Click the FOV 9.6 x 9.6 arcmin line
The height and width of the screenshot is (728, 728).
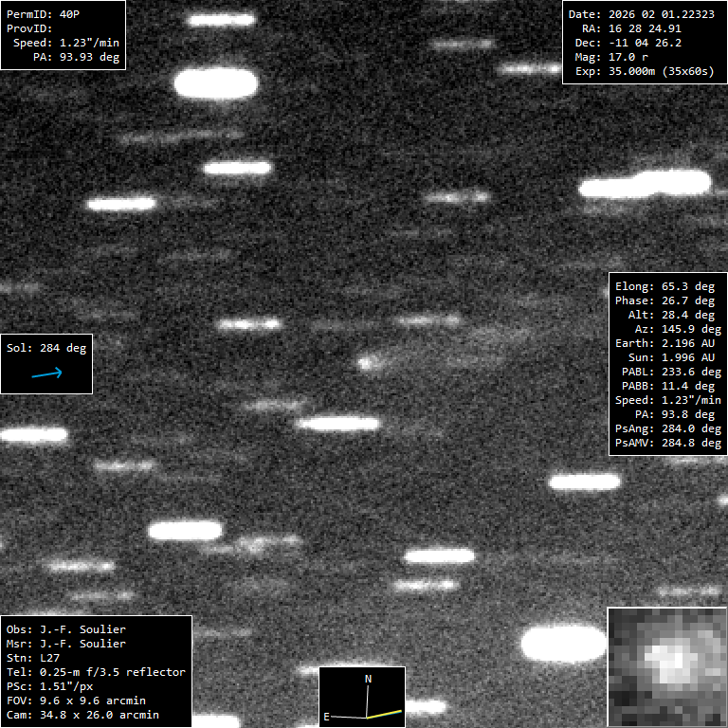click(76, 701)
